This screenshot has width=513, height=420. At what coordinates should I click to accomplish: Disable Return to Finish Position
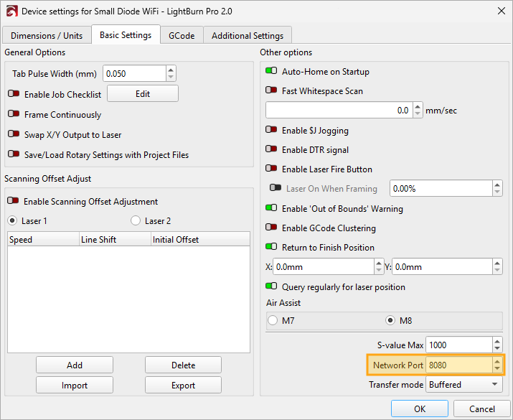tap(271, 248)
